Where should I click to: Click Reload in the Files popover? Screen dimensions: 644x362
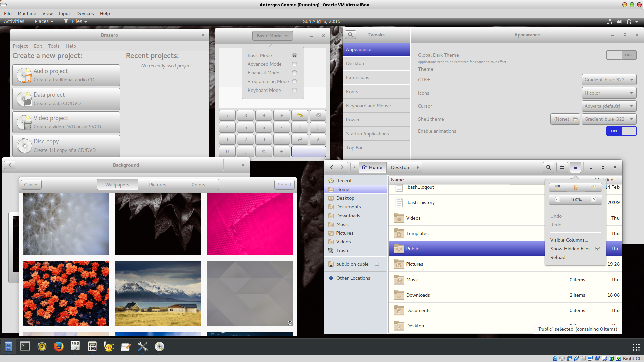pos(558,257)
